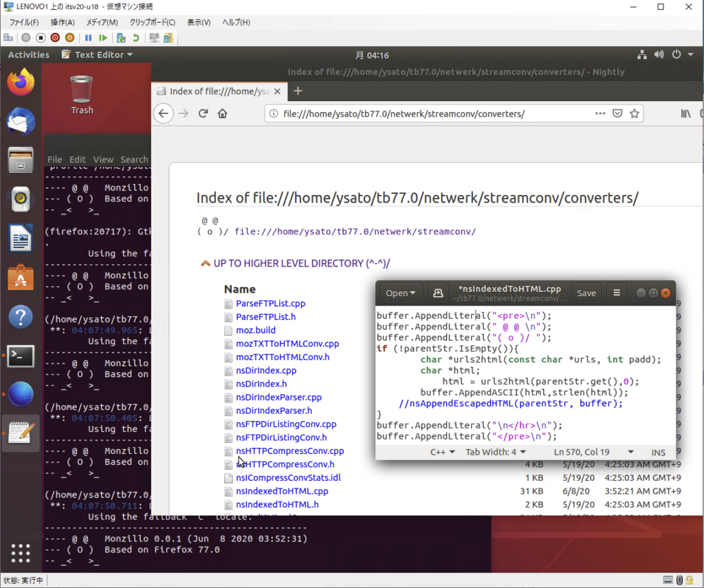Open new document icon in Text Editor

438,293
